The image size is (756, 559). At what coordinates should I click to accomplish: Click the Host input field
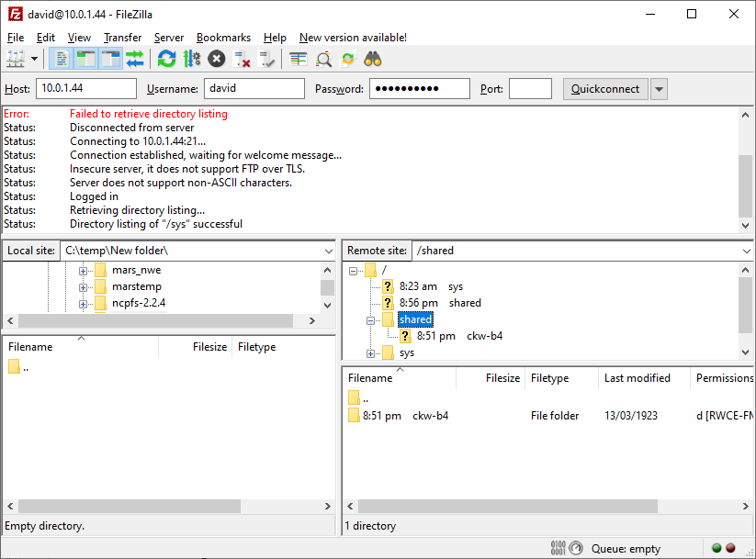[x=86, y=89]
